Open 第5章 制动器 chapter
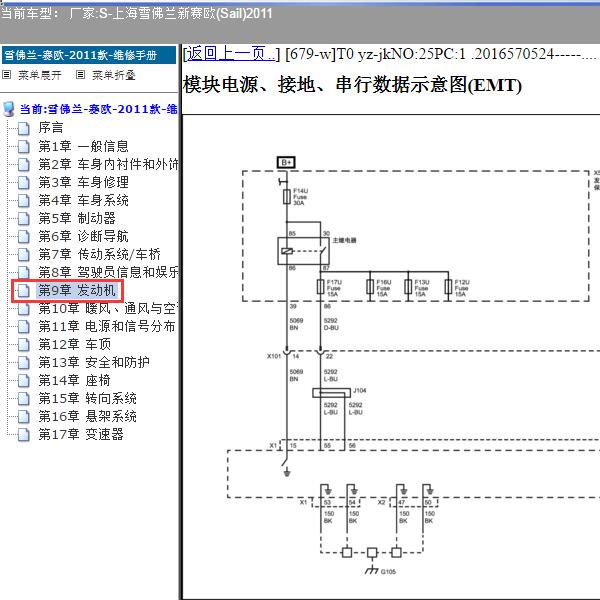Image resolution: width=600 pixels, height=600 pixels. (x=77, y=218)
